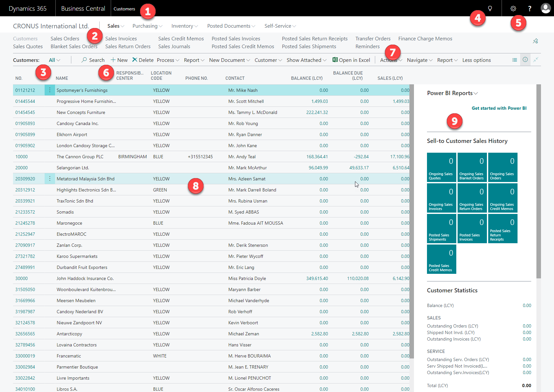This screenshot has width=554, height=392.
Task: Open the Posted Sales Credit Memos tile
Action: click(x=441, y=259)
